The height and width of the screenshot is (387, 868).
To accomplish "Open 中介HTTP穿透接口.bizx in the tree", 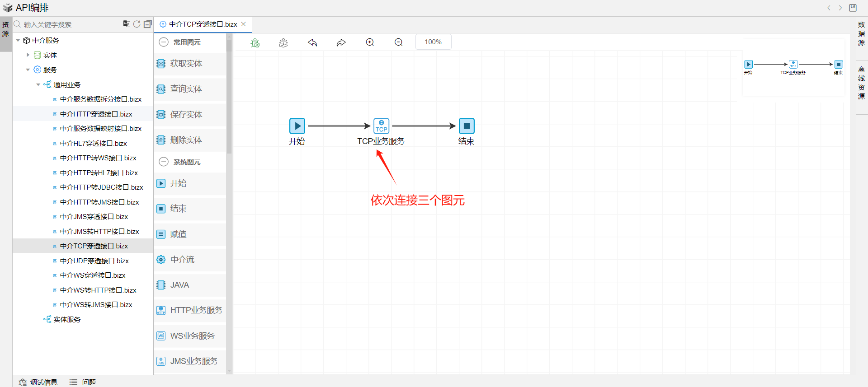I will tap(96, 114).
